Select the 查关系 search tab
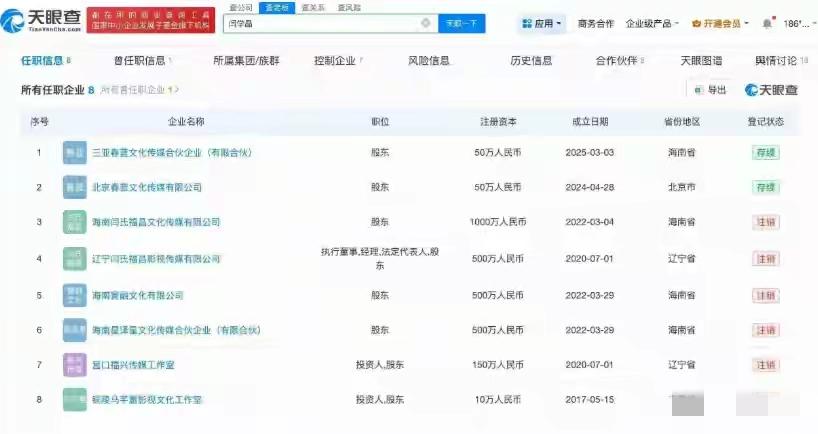 (x=313, y=8)
